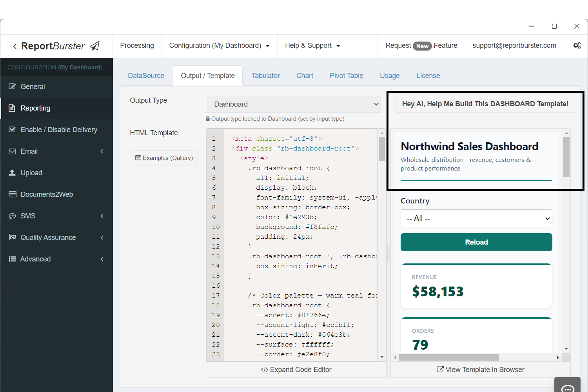
Task: Expand the SMS sidebar submenu chevron
Action: (x=102, y=216)
